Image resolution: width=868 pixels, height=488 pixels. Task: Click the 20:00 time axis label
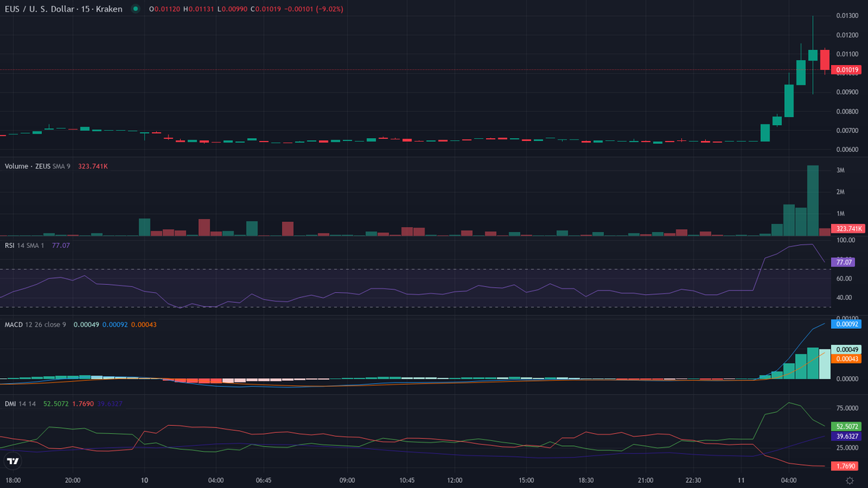pyautogui.click(x=72, y=480)
